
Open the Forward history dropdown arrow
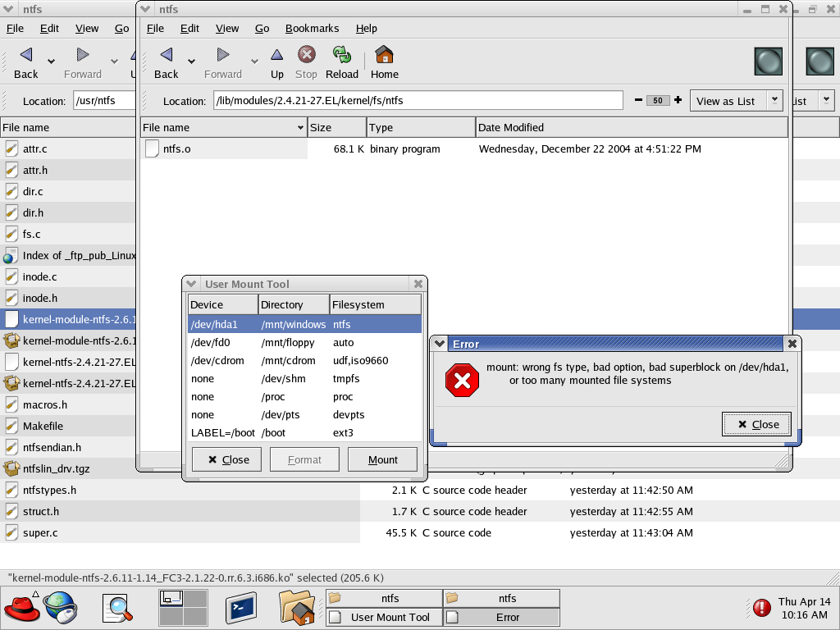[x=254, y=62]
